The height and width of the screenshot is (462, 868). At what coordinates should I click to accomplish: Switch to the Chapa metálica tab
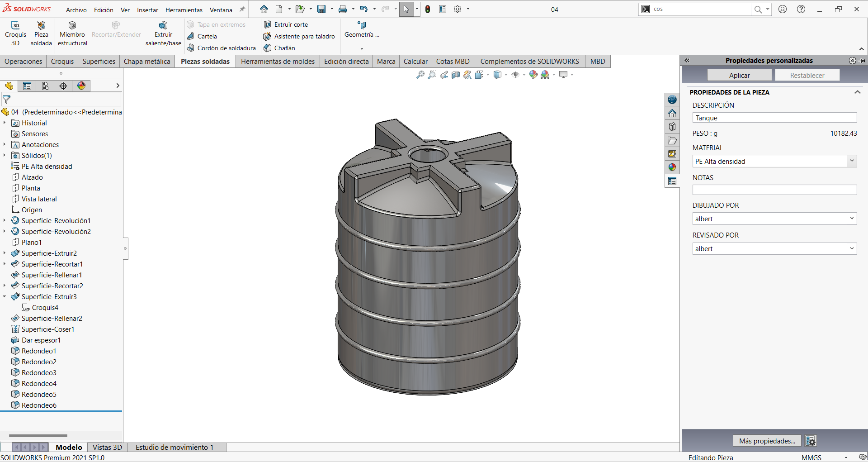147,62
